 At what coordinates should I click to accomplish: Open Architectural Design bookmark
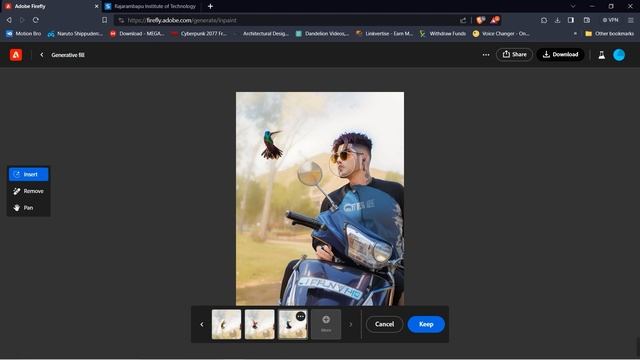261,33
